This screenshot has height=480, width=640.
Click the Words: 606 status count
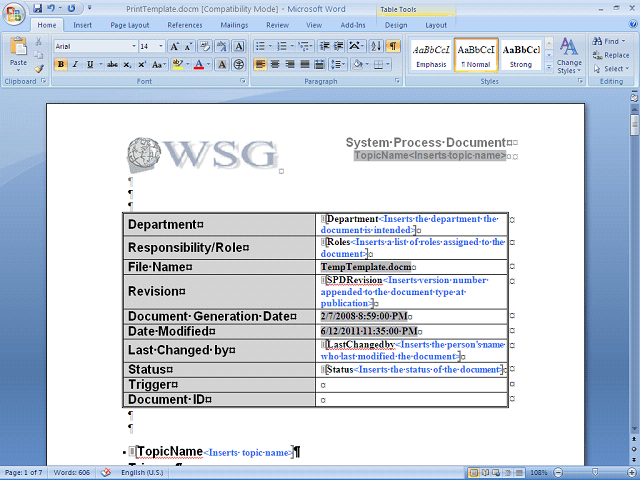(72, 473)
